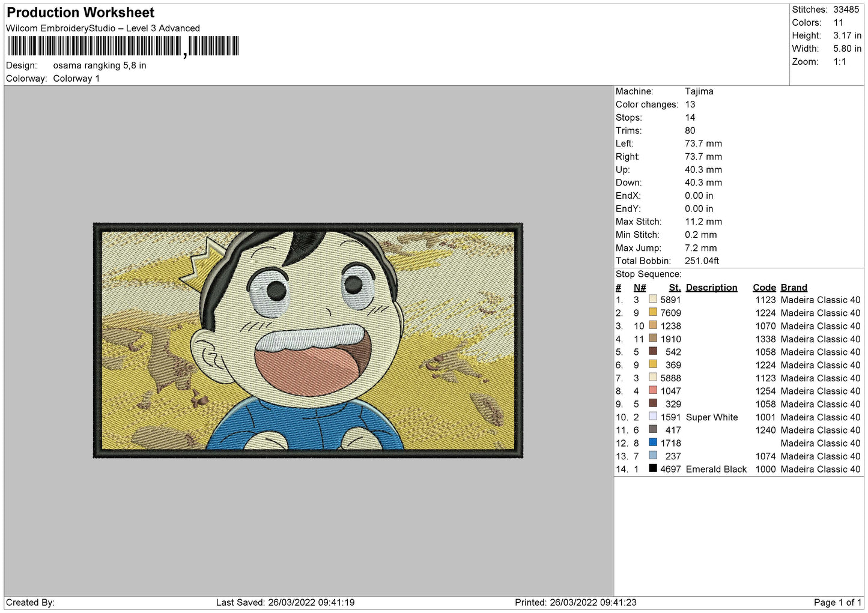Viewport: 868px width, 613px height.
Task: Select "Wilcom EmbroideryStudio – Level 3 Advanced" text
Action: pyautogui.click(x=103, y=28)
